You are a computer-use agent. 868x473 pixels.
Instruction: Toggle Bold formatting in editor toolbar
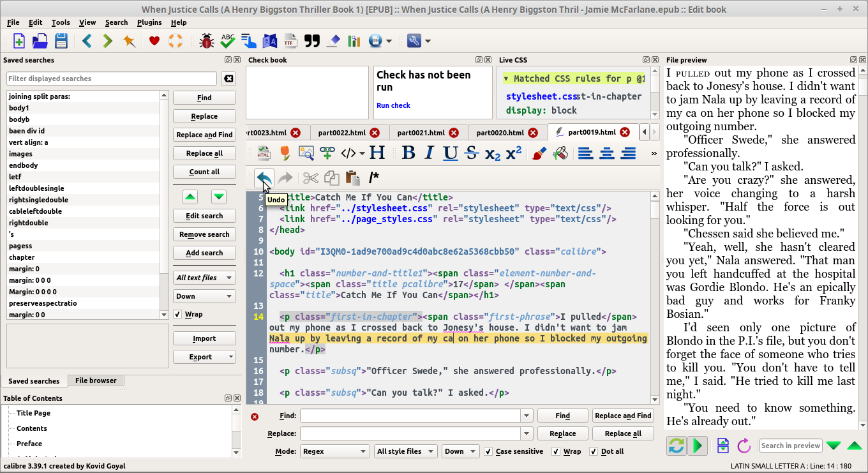click(x=408, y=153)
